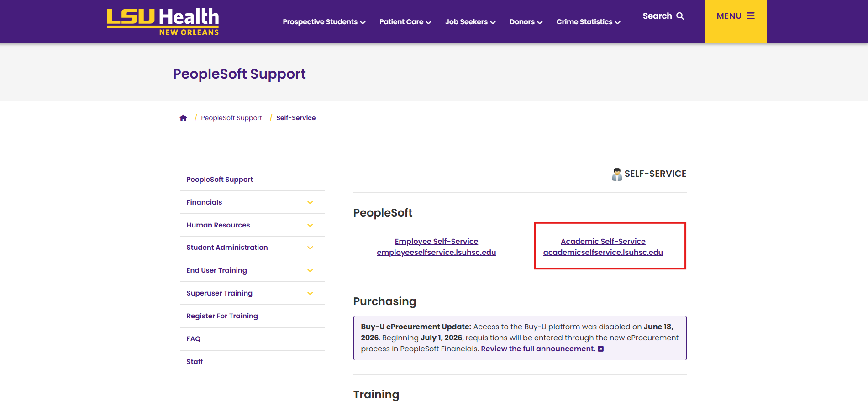This screenshot has height=412, width=868.
Task: Click the Training section heading
Action: pyautogui.click(x=376, y=395)
